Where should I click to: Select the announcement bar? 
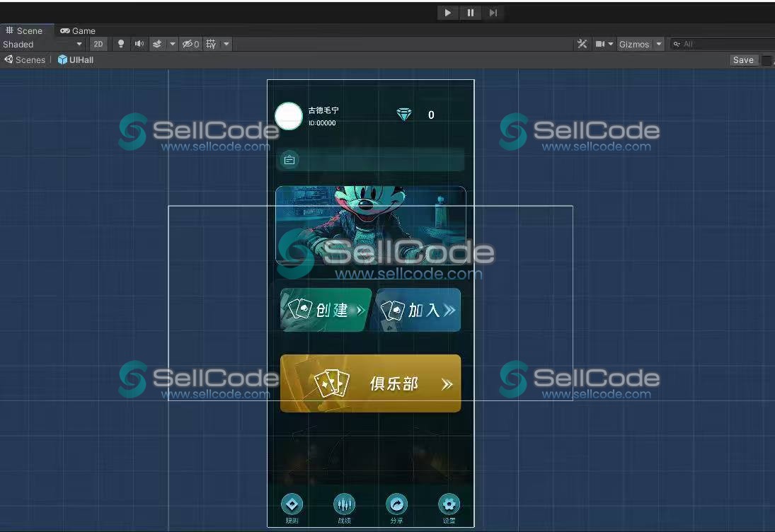coord(370,160)
